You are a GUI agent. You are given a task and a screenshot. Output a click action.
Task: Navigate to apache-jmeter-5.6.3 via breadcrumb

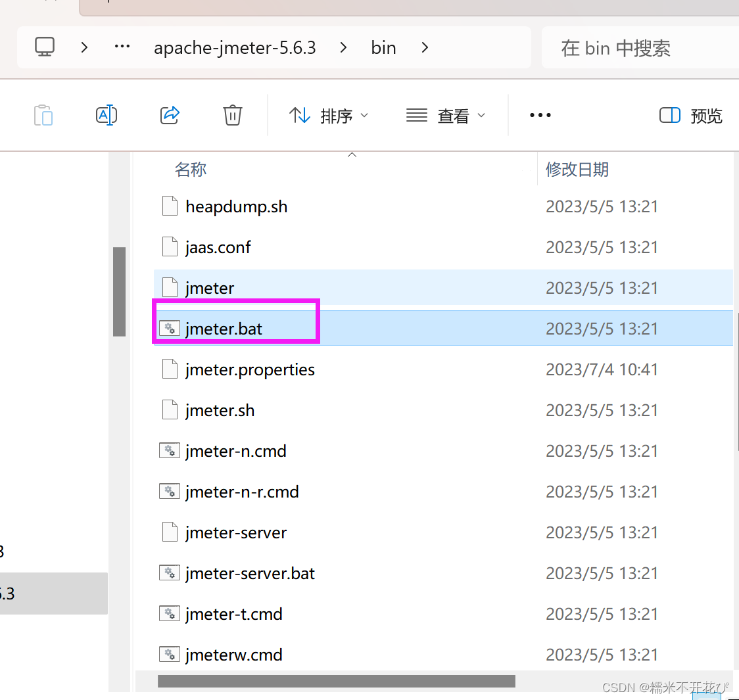[x=235, y=47]
